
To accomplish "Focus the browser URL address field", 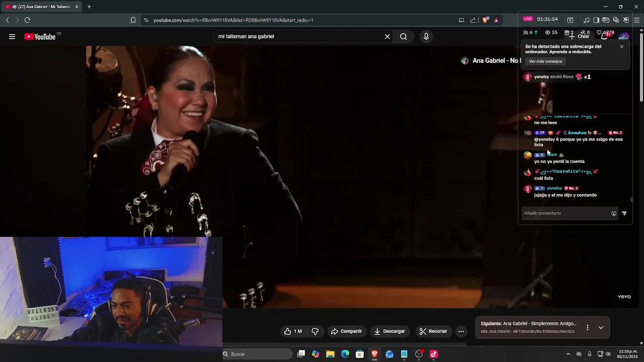I will point(302,20).
